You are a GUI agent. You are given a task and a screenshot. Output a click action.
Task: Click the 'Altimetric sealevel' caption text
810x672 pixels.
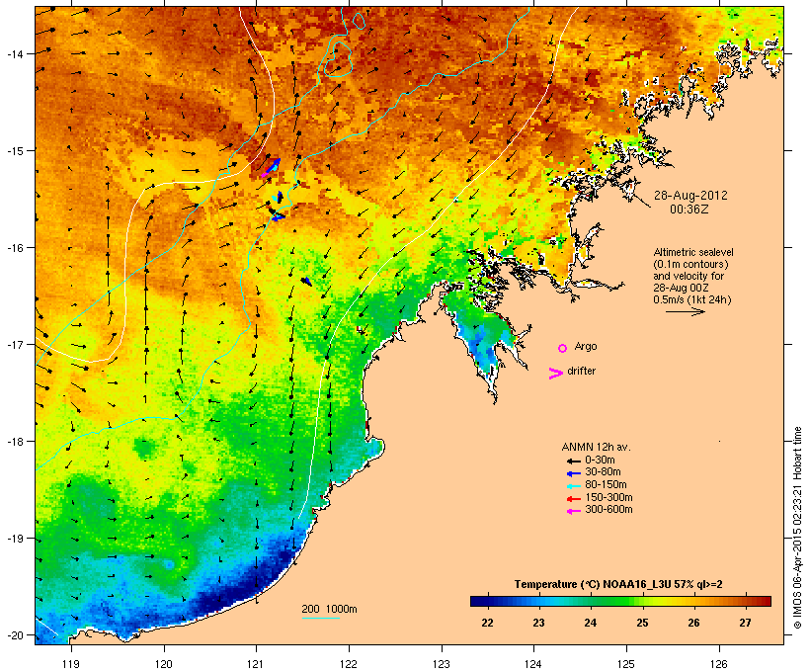[693, 252]
